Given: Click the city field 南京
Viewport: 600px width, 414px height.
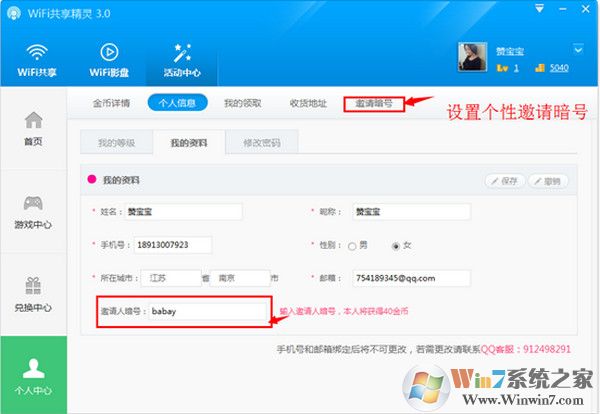Looking at the screenshot, I should click(240, 278).
